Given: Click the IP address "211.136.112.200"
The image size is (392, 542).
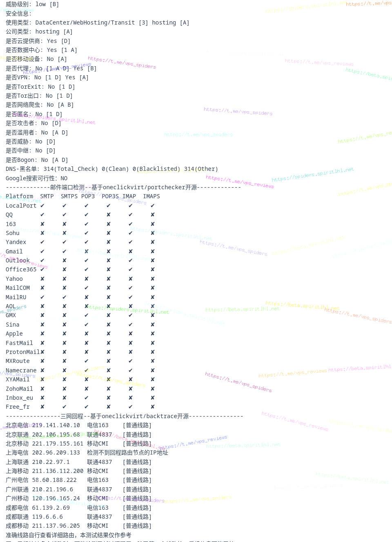Looking at the screenshot, I should (x=58, y=471).
